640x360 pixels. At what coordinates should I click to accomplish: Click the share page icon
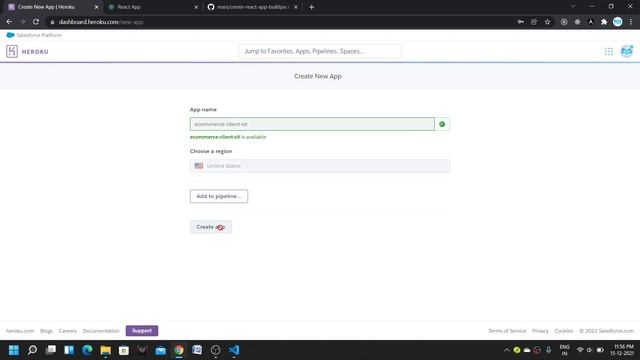[x=534, y=22]
